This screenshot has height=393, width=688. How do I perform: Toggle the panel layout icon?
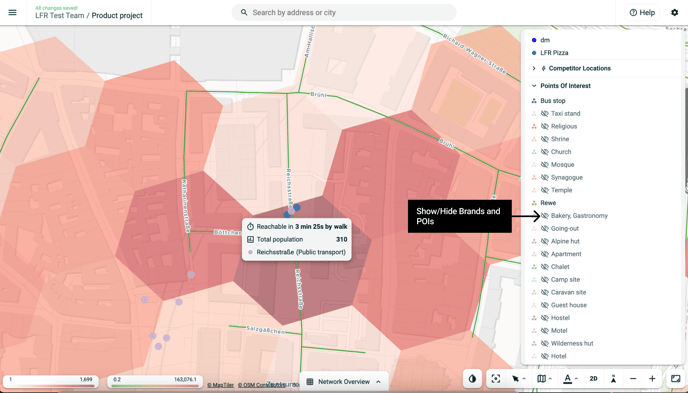[675, 379]
